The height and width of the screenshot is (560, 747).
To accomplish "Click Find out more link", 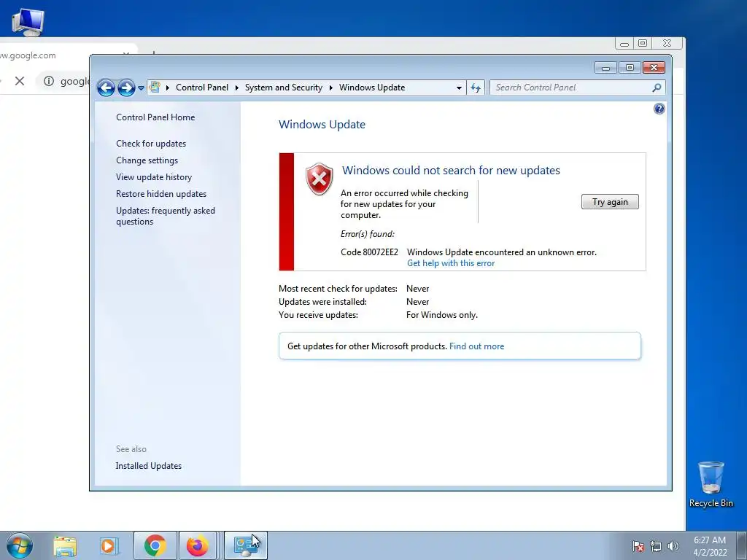I will coord(476,346).
